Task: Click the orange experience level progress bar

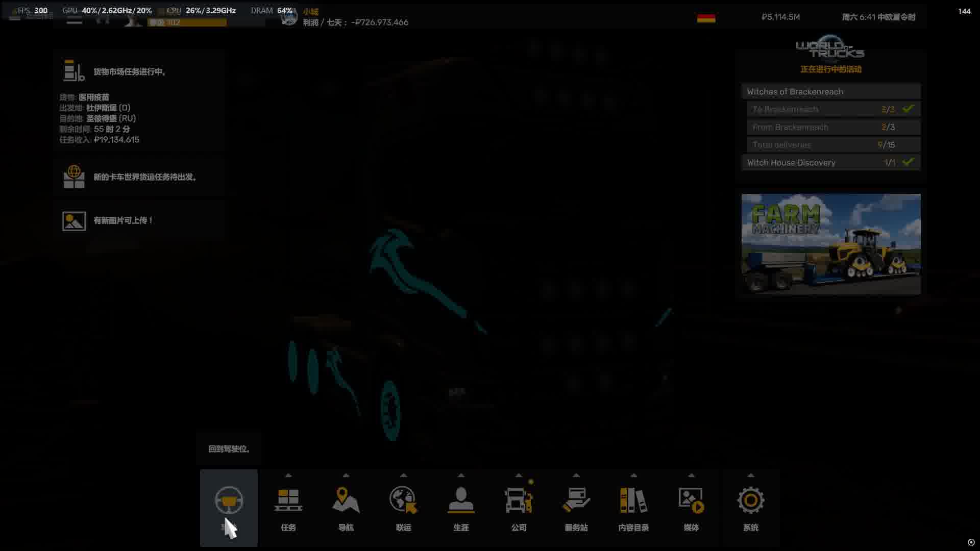Action: 187,22
